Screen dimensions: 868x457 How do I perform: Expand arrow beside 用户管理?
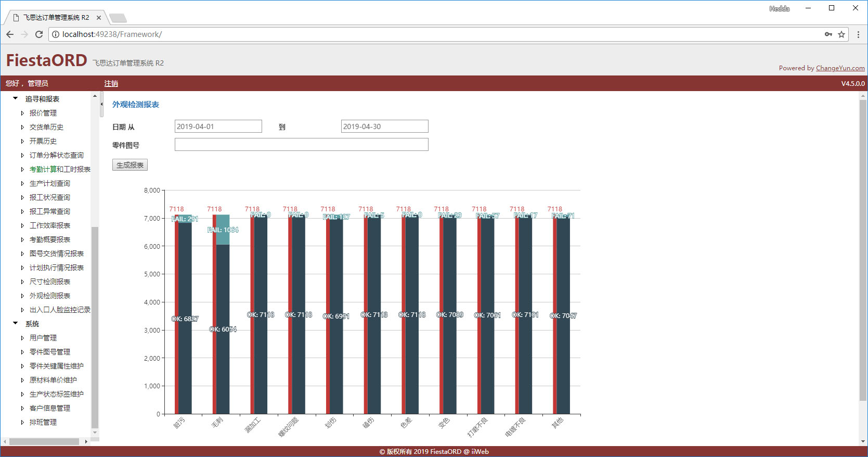(22, 338)
